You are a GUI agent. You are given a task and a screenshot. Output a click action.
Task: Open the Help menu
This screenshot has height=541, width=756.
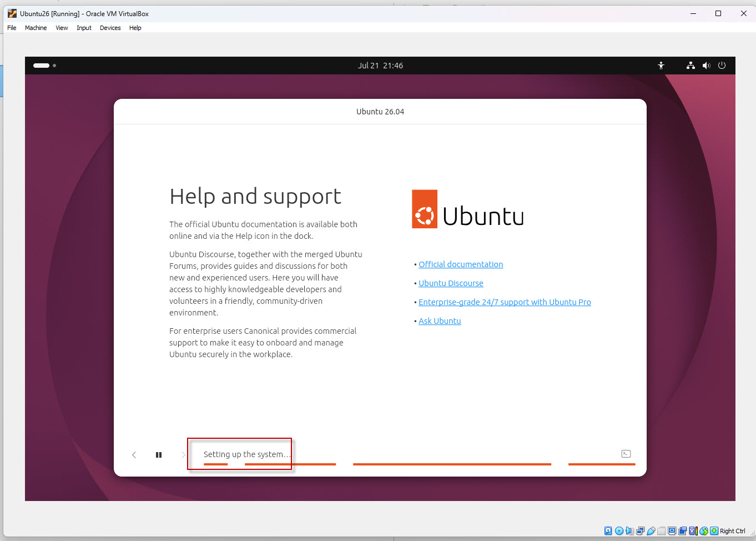pyautogui.click(x=135, y=28)
